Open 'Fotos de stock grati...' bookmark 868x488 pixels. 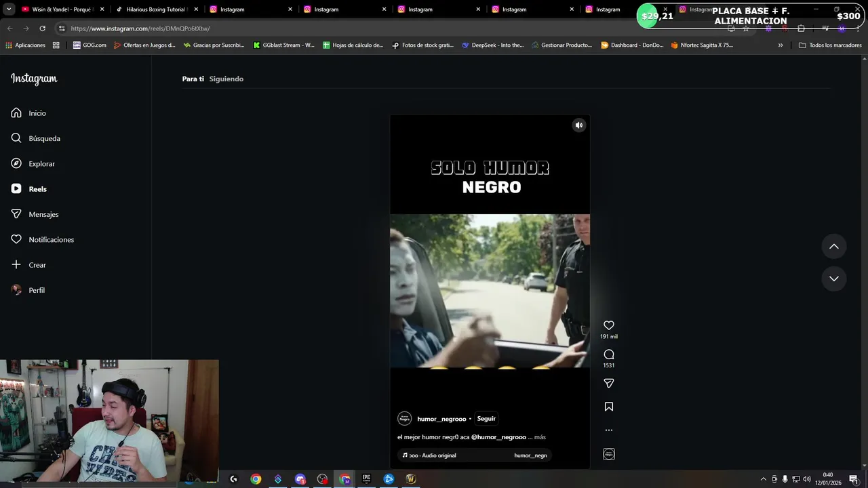[423, 45]
